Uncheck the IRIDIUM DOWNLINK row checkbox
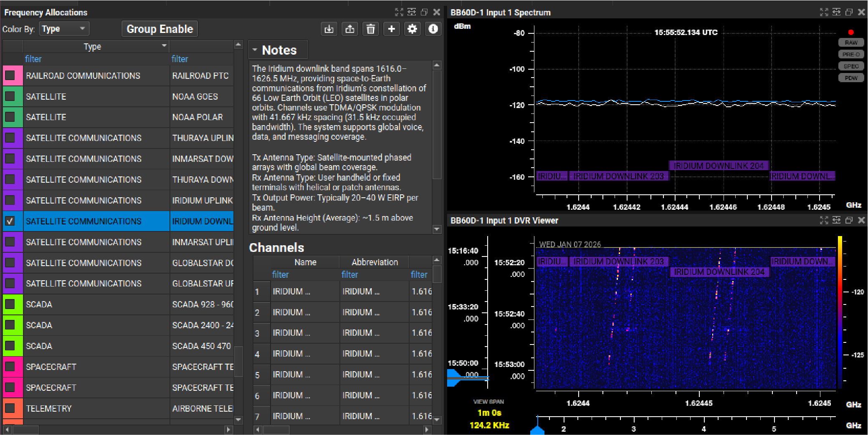868x435 pixels. click(x=10, y=221)
